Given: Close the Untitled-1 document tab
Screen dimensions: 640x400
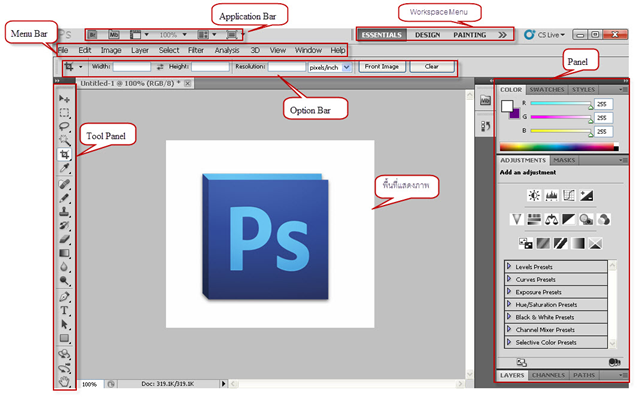Looking at the screenshot, I should pyautogui.click(x=187, y=83).
